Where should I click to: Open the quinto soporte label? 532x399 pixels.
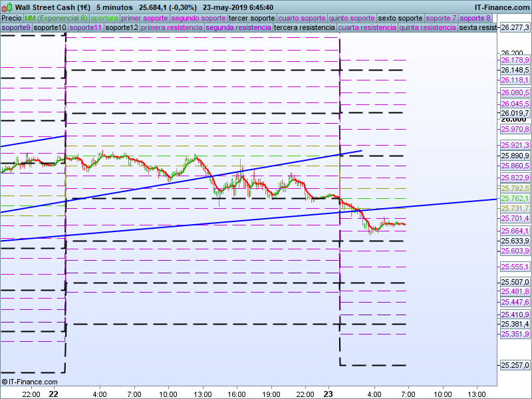352,18
